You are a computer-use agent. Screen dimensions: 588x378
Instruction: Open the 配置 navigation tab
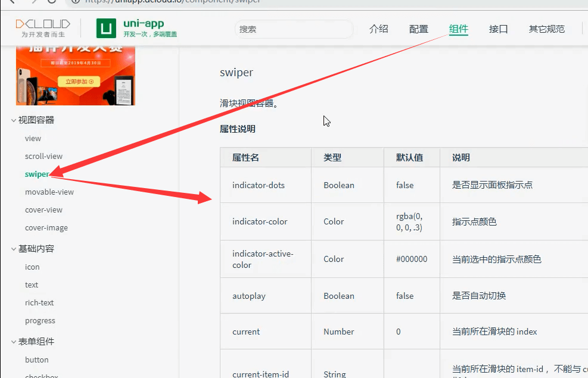tap(418, 29)
